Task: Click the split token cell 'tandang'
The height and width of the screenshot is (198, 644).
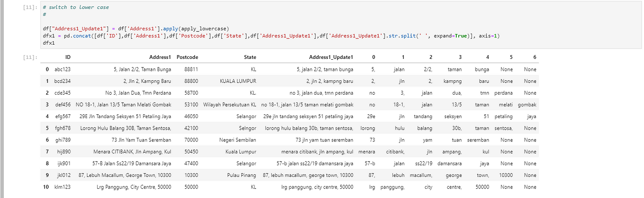Action: coord(423,117)
